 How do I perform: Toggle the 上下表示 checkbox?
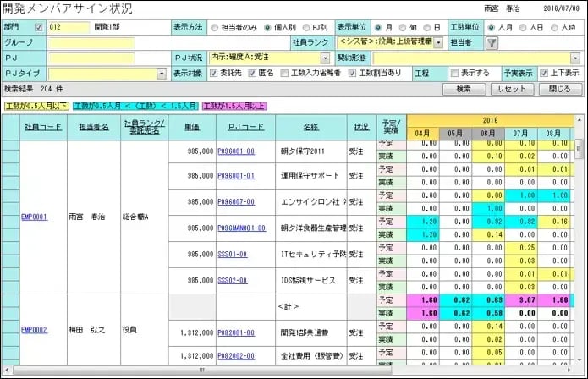543,74
